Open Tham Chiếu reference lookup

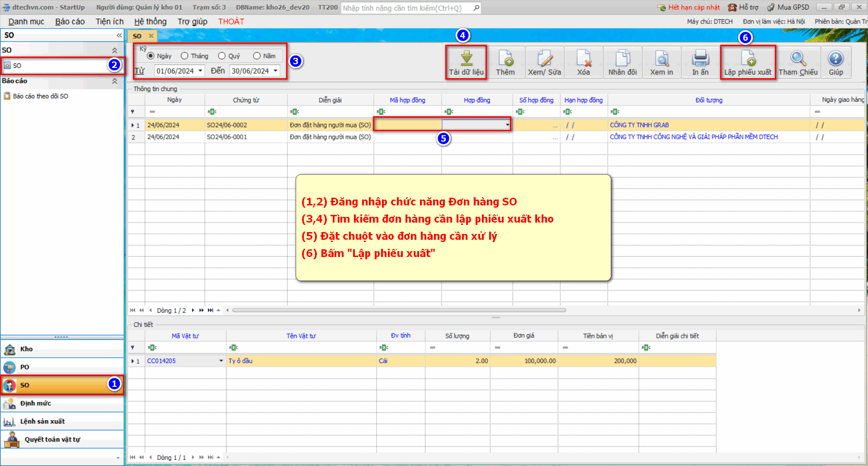(798, 59)
